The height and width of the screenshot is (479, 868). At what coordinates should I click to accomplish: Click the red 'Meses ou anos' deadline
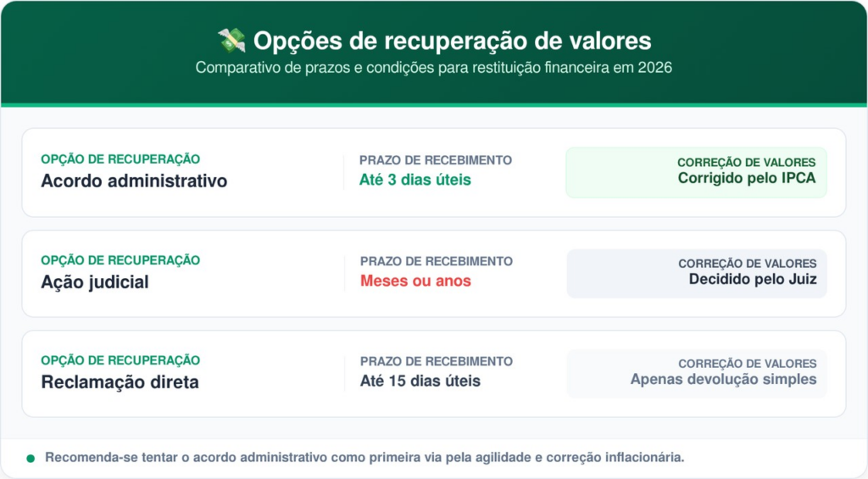tap(415, 281)
